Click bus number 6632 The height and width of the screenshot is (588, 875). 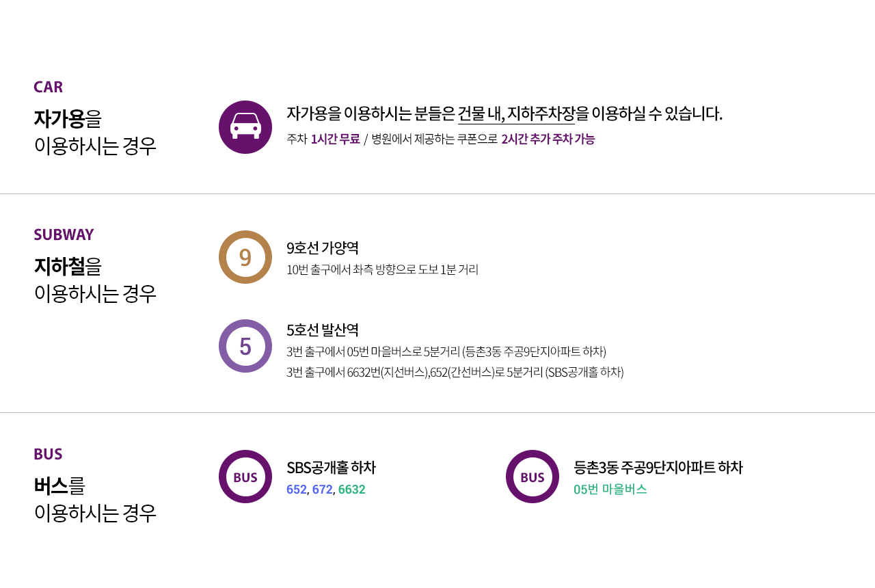(351, 490)
